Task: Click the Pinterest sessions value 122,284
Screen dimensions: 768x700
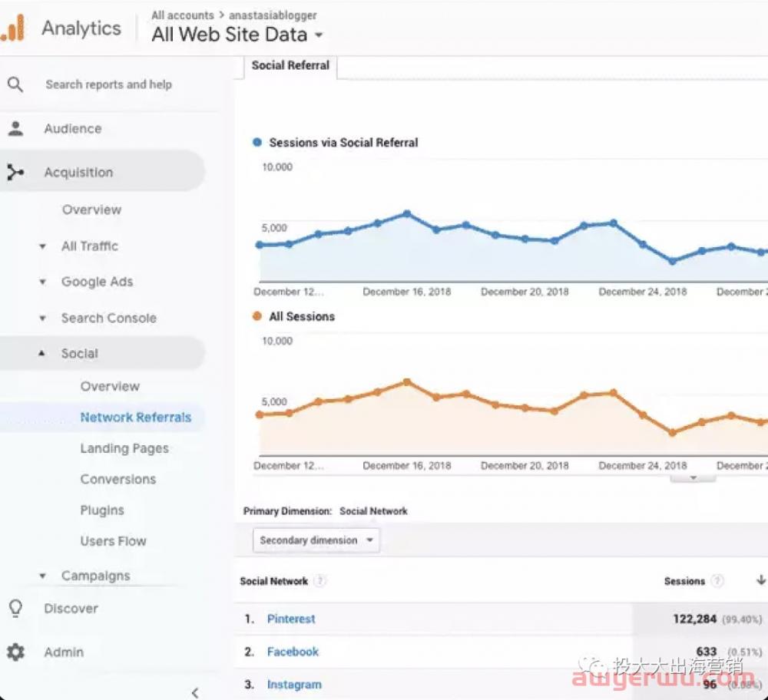Action: (x=694, y=619)
